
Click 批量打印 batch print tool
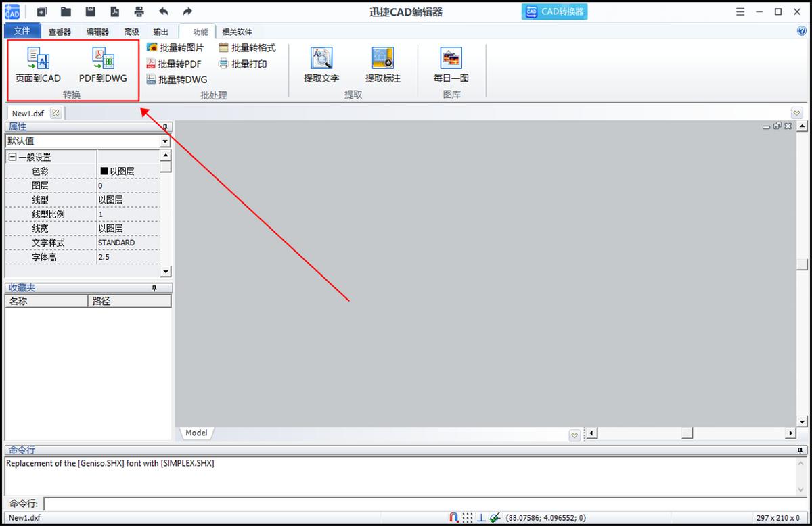click(243, 64)
